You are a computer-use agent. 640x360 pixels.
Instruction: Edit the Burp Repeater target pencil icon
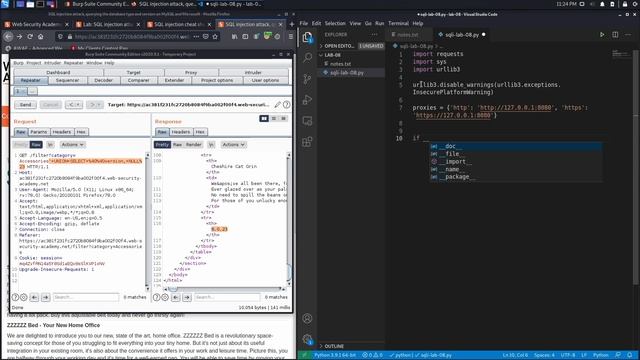(278, 105)
